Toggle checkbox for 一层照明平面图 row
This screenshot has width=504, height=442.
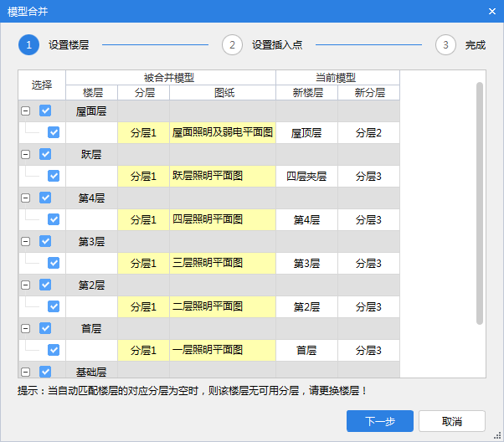point(54,350)
